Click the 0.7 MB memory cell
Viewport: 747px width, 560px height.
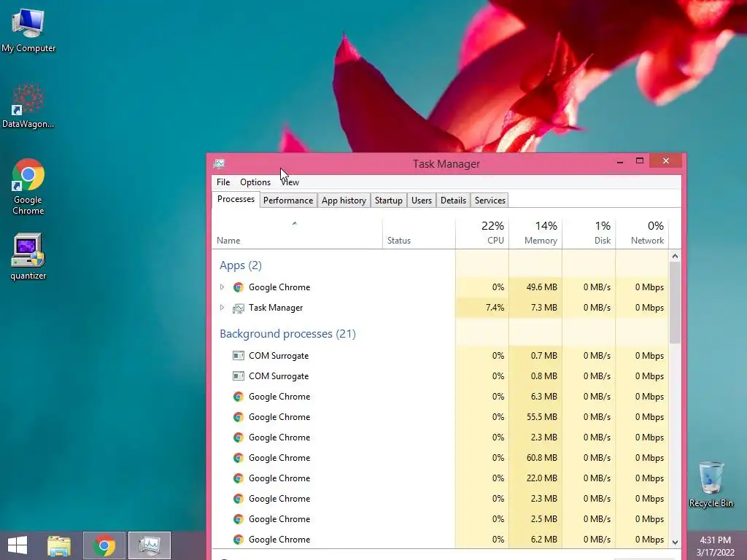click(x=535, y=356)
